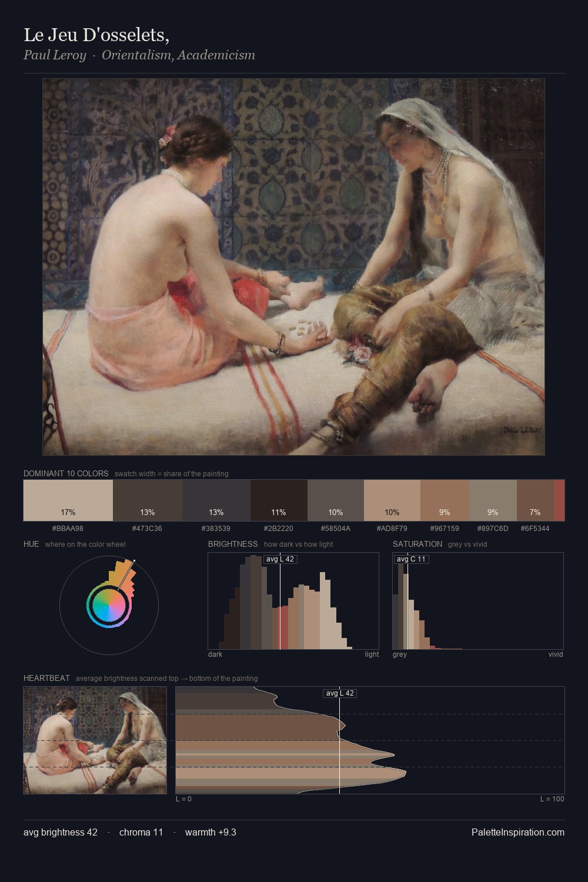Click the 'avg L 42' label in brightness chart
Screen dimensions: 588x882
[x=280, y=559]
